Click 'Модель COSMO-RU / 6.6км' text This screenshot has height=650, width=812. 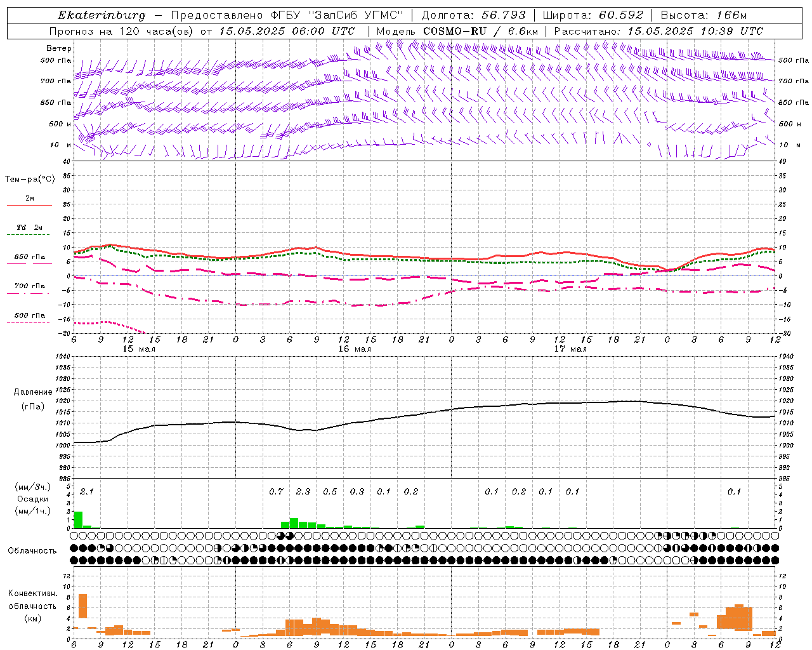tap(457, 31)
